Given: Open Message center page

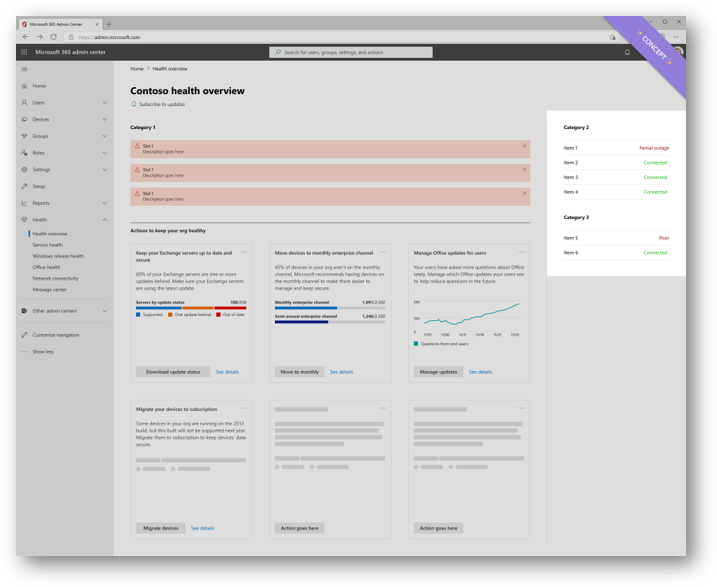Looking at the screenshot, I should pyautogui.click(x=49, y=289).
